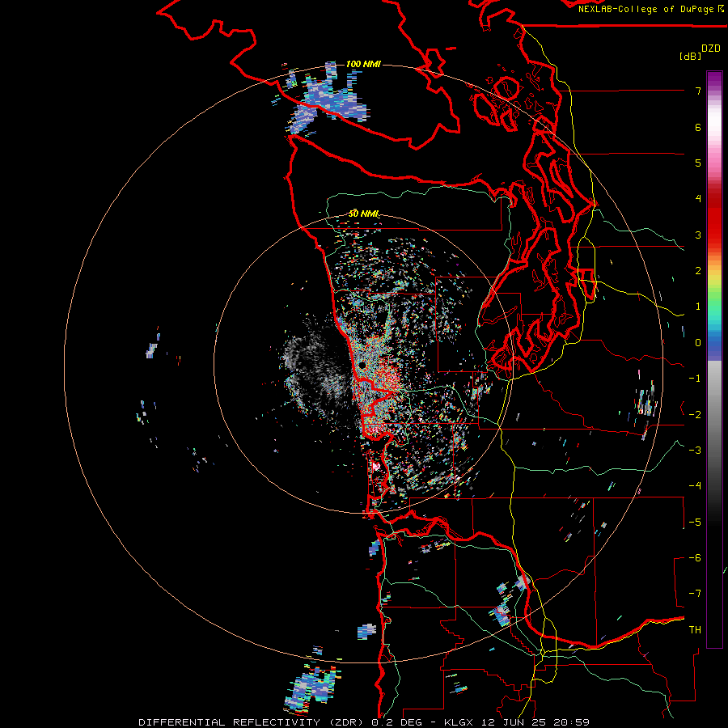This screenshot has height=728, width=728.
Task: Click the TH label on color scale
Action: click(695, 630)
